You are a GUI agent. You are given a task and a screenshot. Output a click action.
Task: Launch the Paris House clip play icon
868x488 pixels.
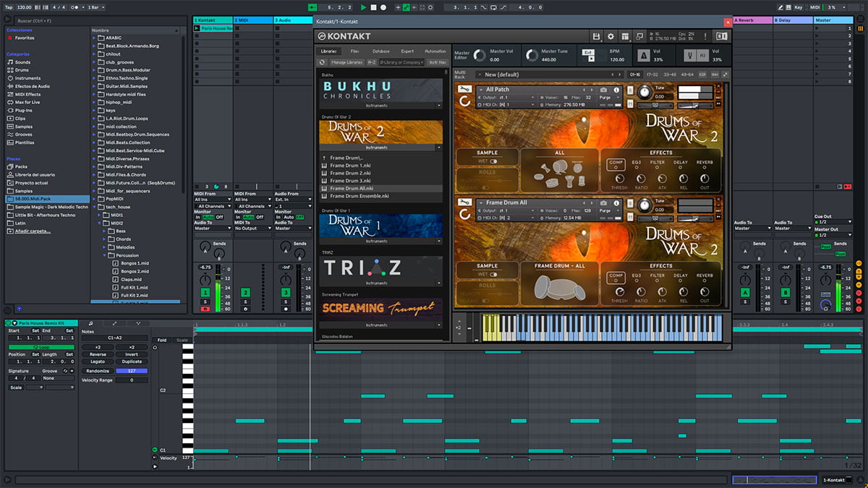coord(197,28)
